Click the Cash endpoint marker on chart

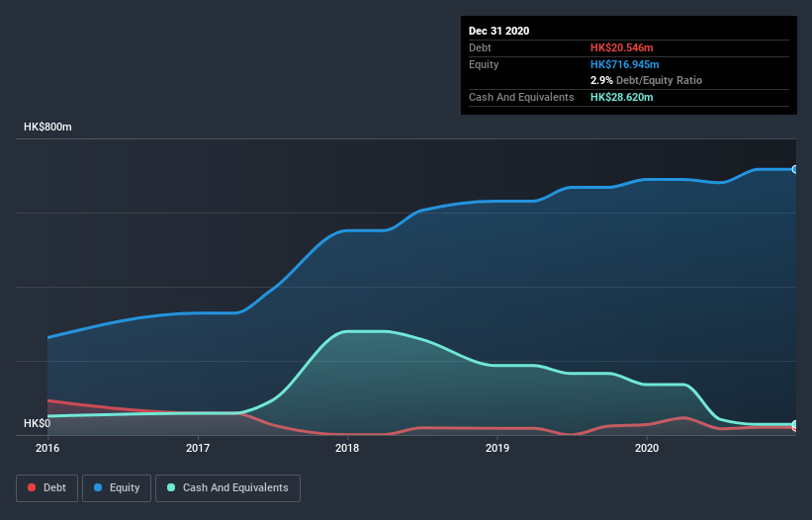pos(795,424)
